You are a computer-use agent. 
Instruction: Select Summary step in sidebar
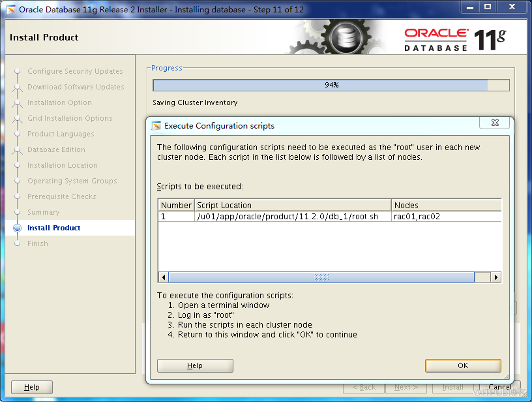pos(44,212)
